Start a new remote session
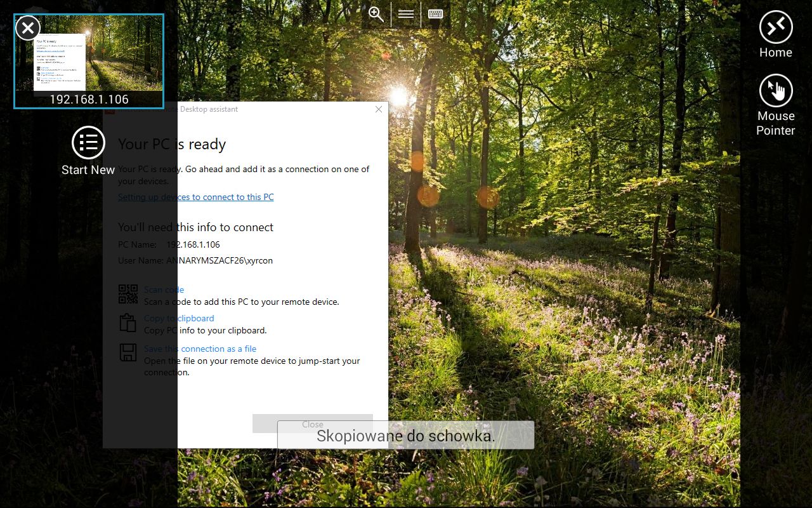 (88, 151)
